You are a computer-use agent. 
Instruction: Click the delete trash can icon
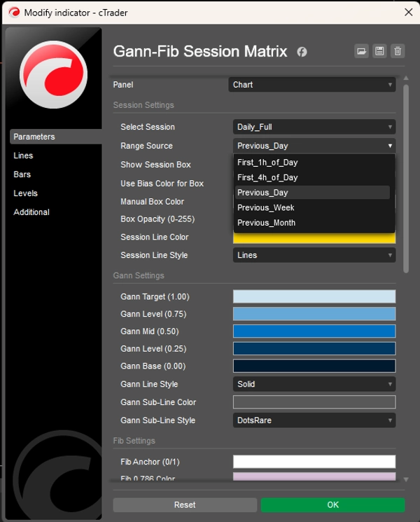(x=398, y=51)
